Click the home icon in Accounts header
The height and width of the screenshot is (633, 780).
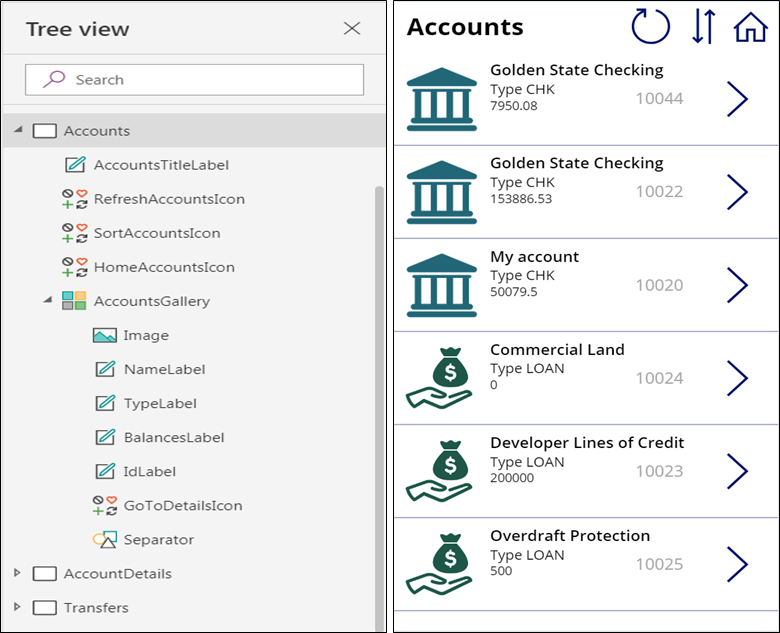pos(751,27)
